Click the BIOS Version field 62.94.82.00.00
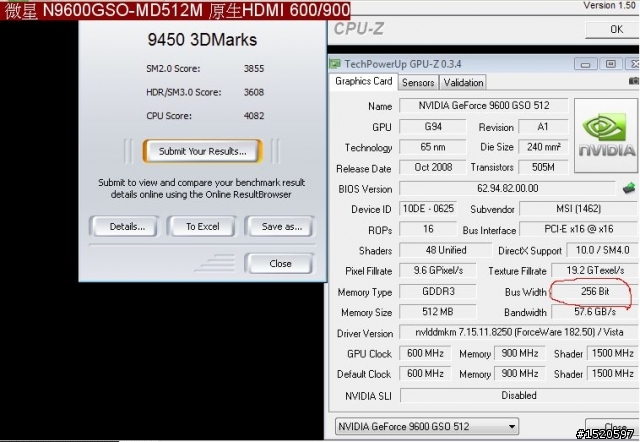The image size is (640, 442). coord(507,188)
